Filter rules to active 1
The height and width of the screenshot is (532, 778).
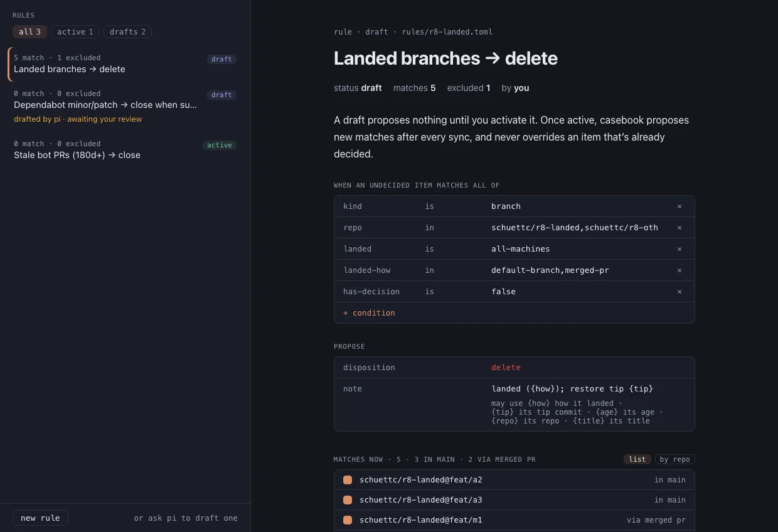75,31
